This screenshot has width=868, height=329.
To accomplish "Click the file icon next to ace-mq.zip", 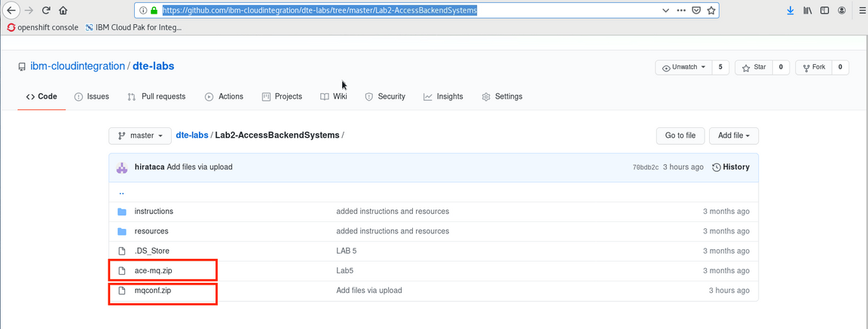I will click(x=122, y=271).
